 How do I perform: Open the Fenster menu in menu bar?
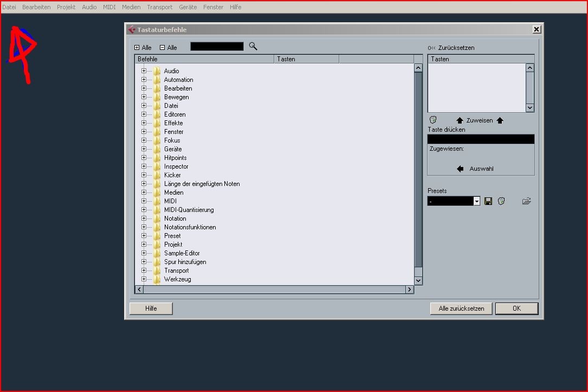tap(214, 7)
